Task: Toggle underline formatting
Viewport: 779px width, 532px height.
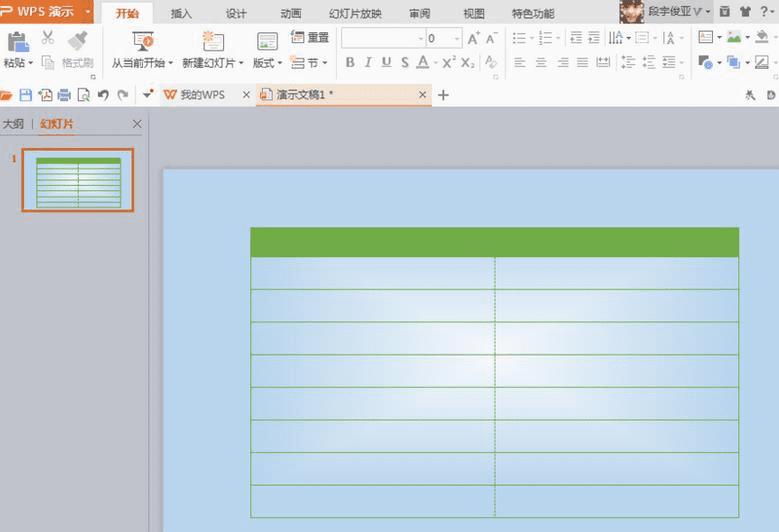Action: point(386,63)
